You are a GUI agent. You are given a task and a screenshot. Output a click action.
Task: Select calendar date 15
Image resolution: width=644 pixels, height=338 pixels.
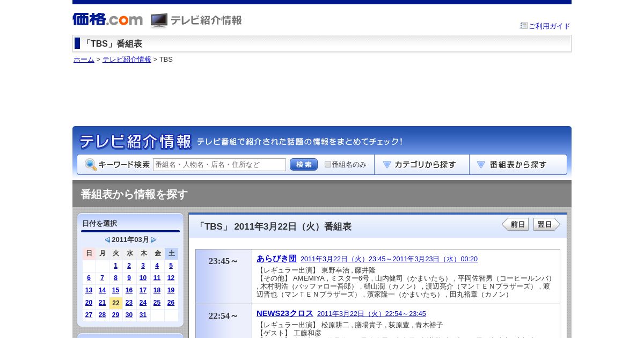pyautogui.click(x=115, y=290)
